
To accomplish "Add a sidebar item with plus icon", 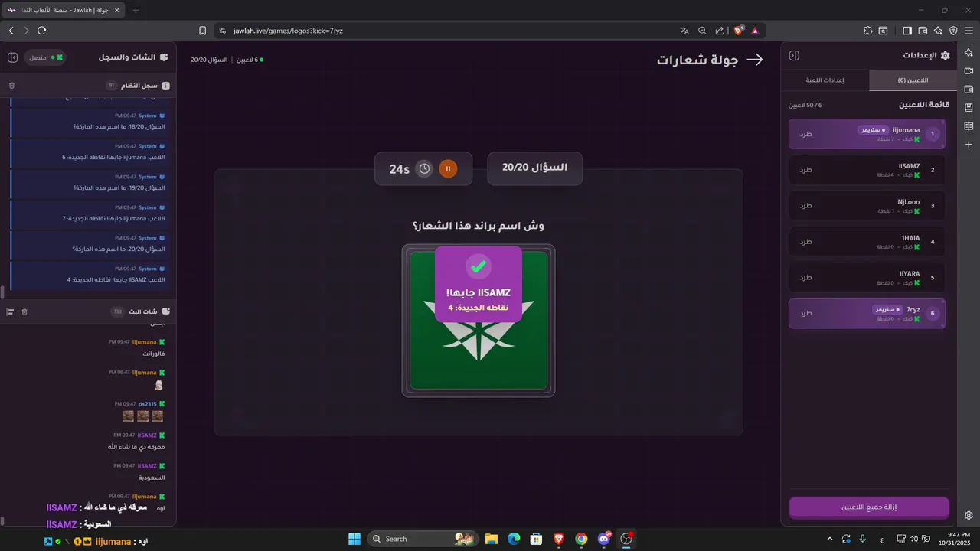I will 969,144.
